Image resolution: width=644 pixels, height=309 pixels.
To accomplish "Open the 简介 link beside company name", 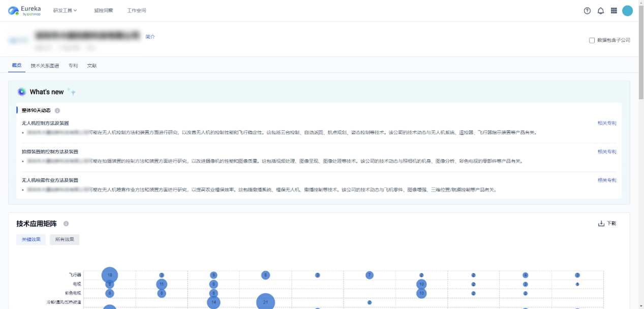I will click(150, 37).
